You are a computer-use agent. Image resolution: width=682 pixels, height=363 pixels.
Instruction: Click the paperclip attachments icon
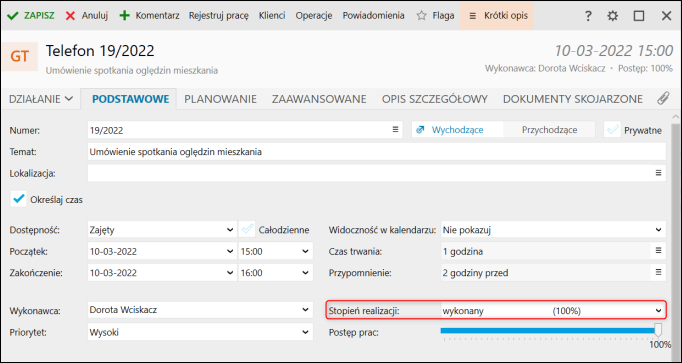(663, 99)
